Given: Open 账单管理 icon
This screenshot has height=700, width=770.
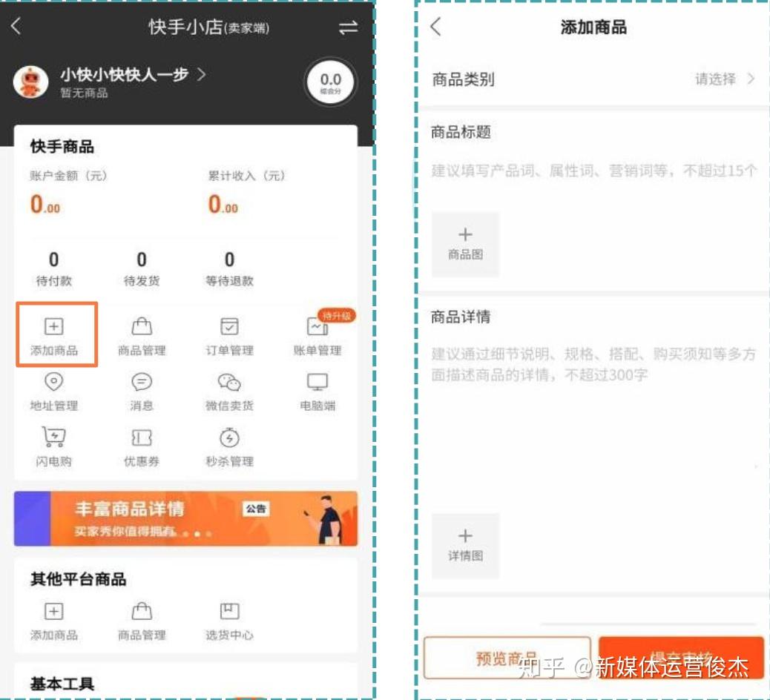Looking at the screenshot, I should [x=317, y=336].
